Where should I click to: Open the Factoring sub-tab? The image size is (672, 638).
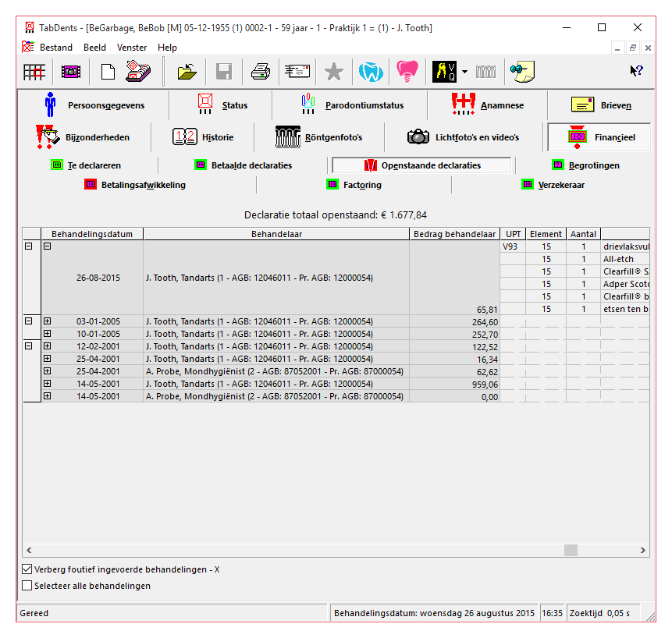click(354, 185)
